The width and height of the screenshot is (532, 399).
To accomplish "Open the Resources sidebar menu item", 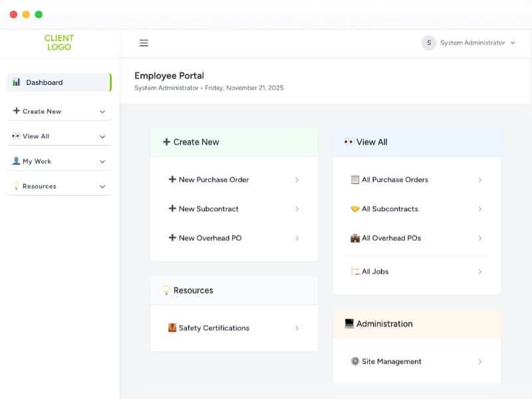I will [x=59, y=186].
